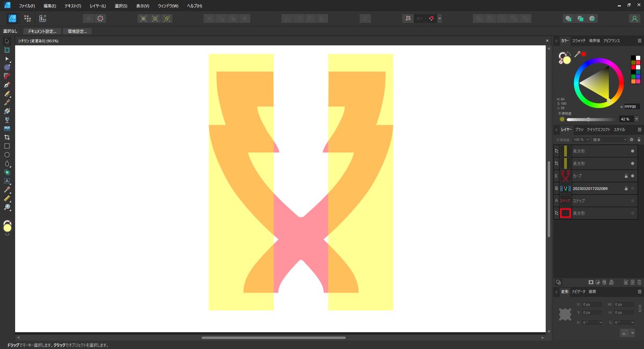The width and height of the screenshot is (644, 349).
Task: Open the Transform panel hamburger menu
Action: click(639, 292)
